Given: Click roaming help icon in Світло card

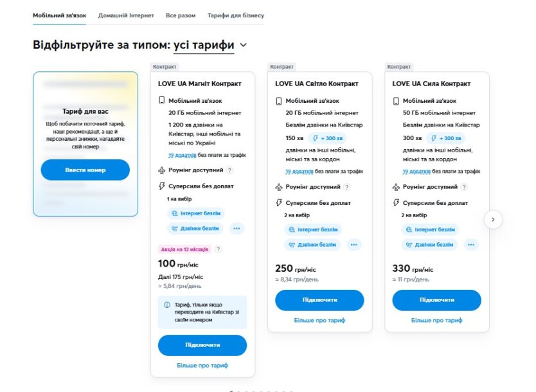Looking at the screenshot, I should pyautogui.click(x=347, y=187).
